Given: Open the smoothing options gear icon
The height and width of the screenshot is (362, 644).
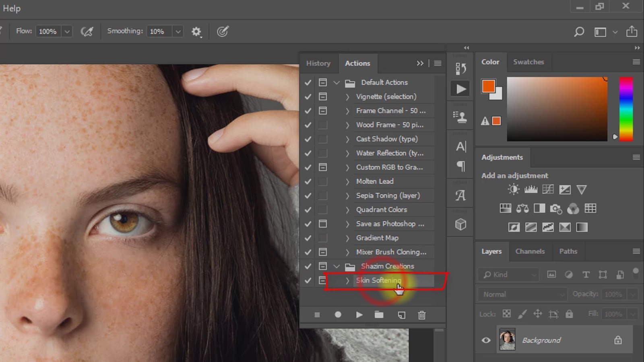Looking at the screenshot, I should click(196, 31).
